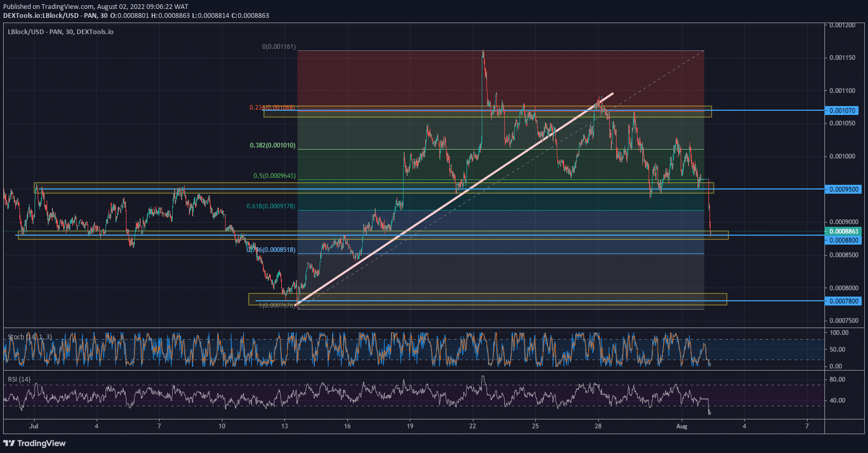Click the blue 0.0007800 price tag

[x=843, y=301]
